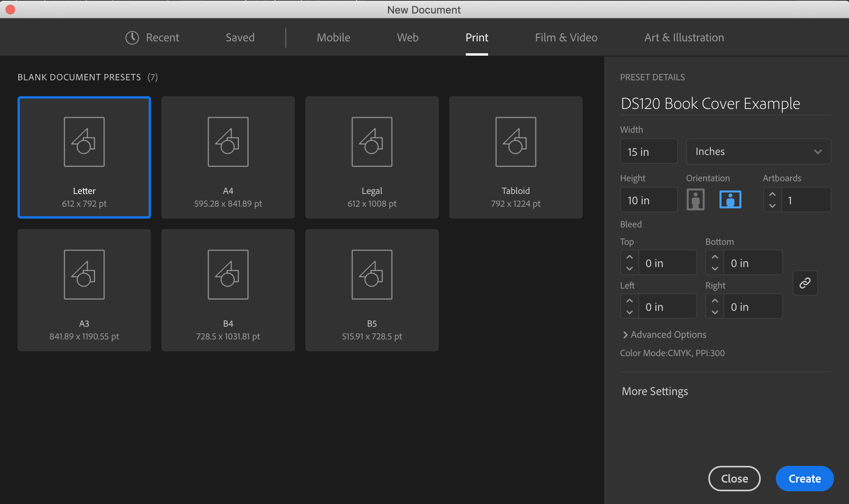
Task: Switch to the Film & Video tab
Action: [566, 37]
